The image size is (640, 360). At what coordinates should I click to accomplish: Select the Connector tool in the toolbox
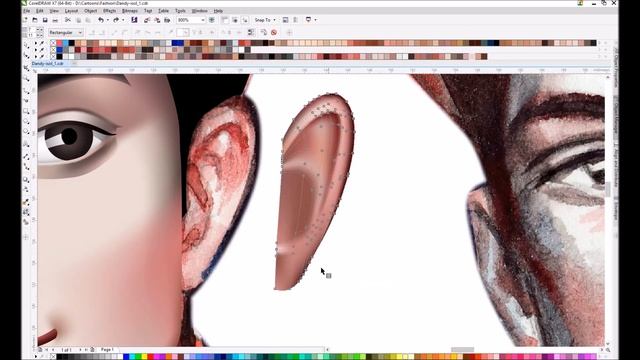click(x=26, y=167)
